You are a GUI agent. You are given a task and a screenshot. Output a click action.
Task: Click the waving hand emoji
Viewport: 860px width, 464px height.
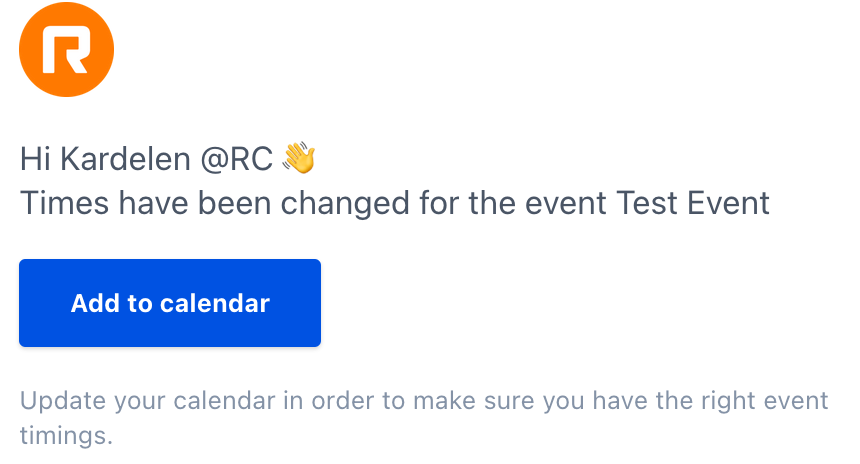point(299,158)
